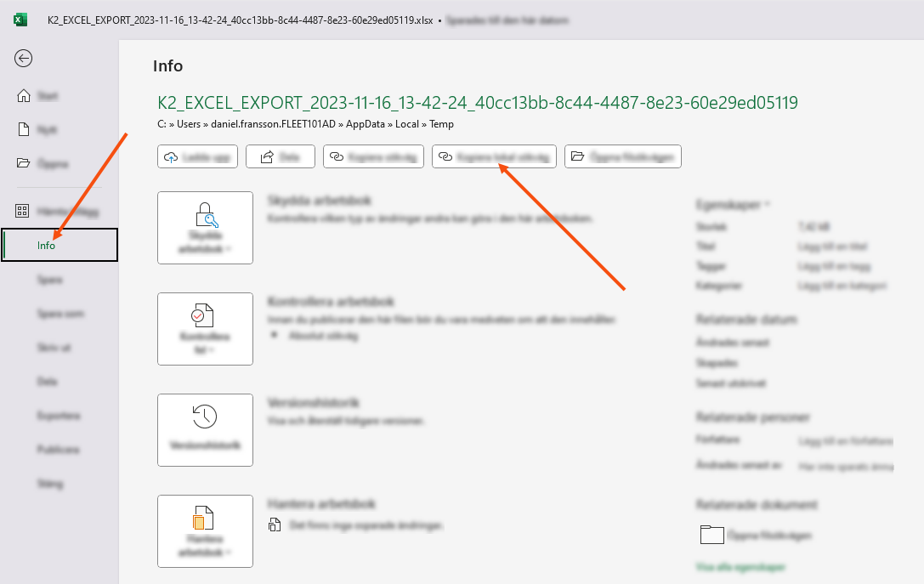
Task: Click the copy path button
Action: [373, 156]
